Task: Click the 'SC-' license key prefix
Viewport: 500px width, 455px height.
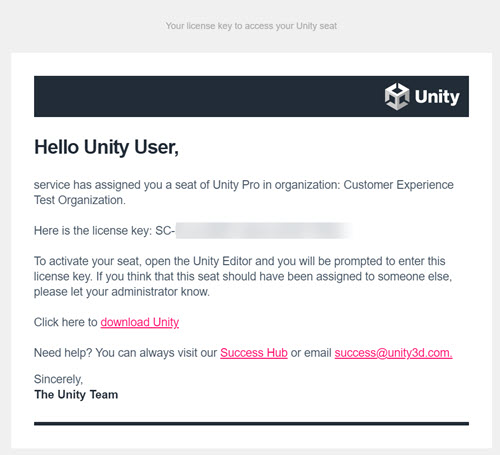Action: tap(165, 231)
